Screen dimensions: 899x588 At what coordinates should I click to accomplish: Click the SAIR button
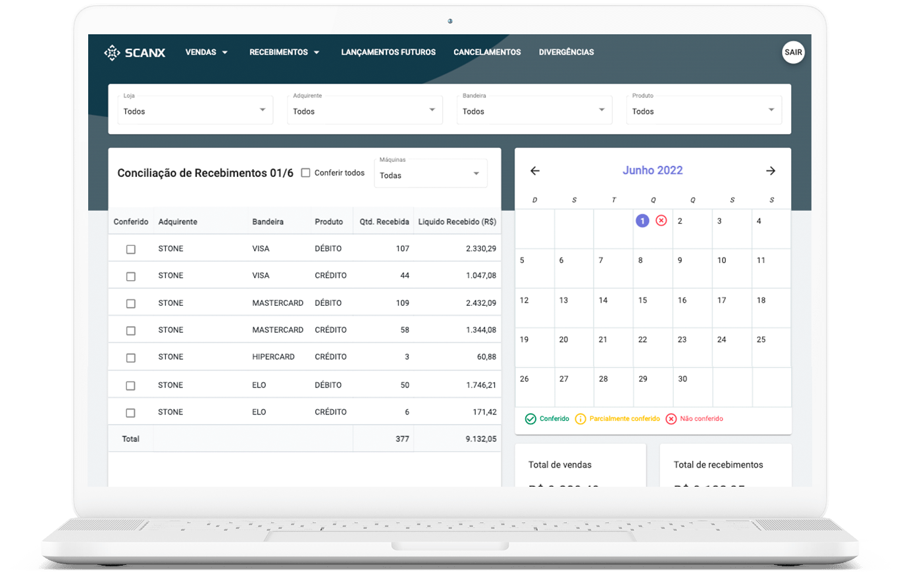794,53
